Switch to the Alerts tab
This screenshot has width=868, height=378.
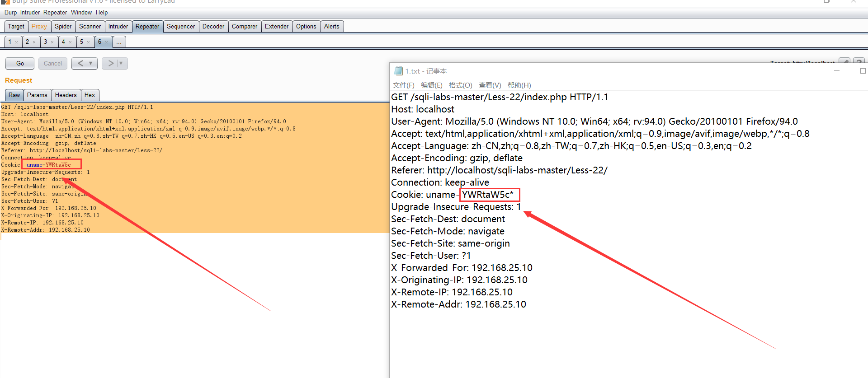pyautogui.click(x=331, y=26)
